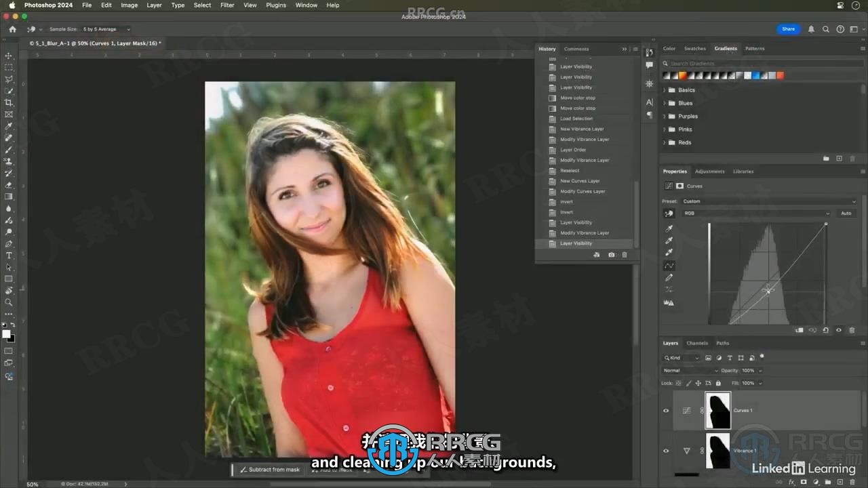Select the Eraser tool

pyautogui.click(x=9, y=184)
